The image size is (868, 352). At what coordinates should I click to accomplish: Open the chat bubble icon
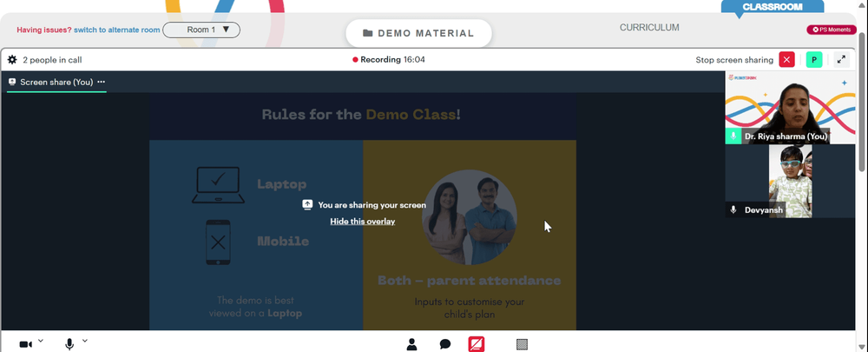pos(445,344)
